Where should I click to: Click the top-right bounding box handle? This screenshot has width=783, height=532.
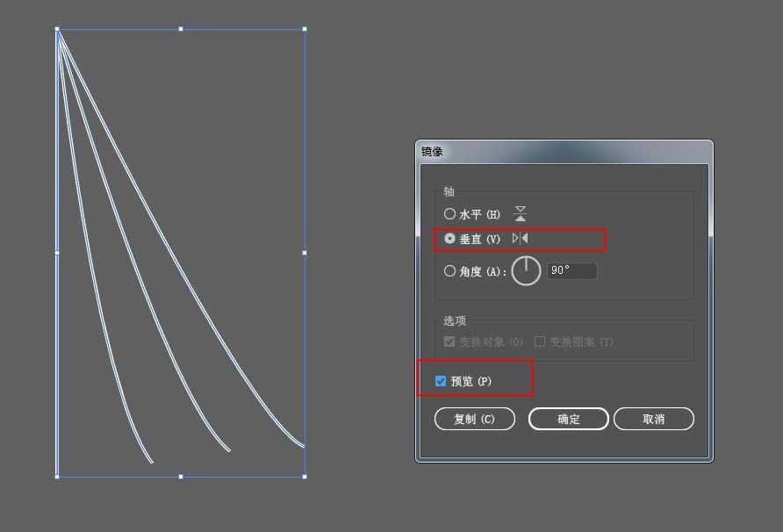pos(305,29)
